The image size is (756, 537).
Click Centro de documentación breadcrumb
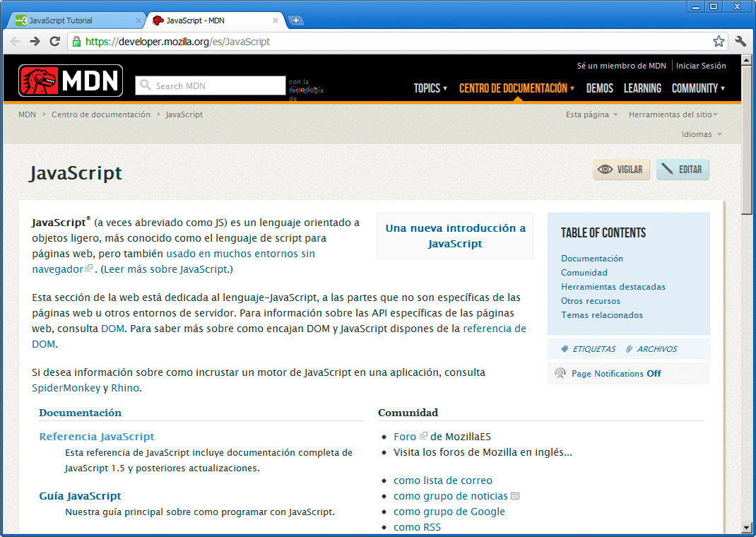[x=101, y=114]
